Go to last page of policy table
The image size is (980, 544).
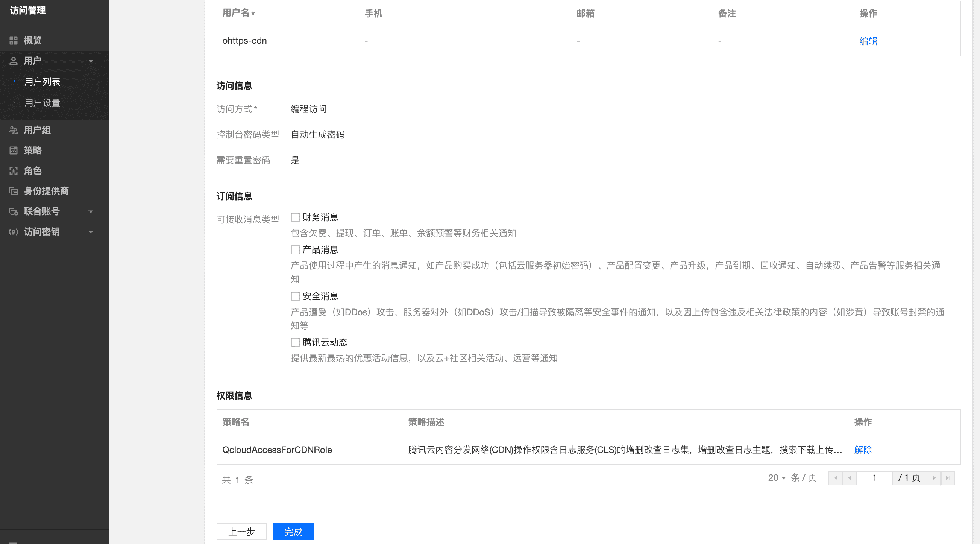(x=948, y=478)
